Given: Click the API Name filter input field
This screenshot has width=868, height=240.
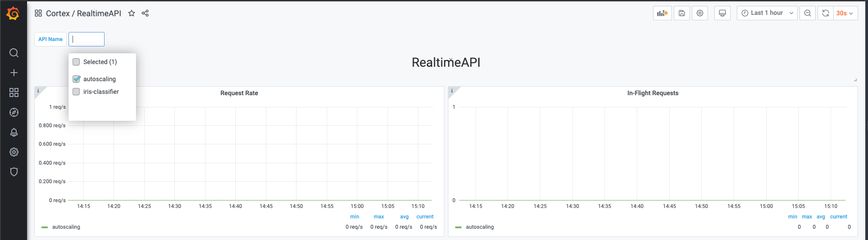Looking at the screenshot, I should click(x=87, y=39).
